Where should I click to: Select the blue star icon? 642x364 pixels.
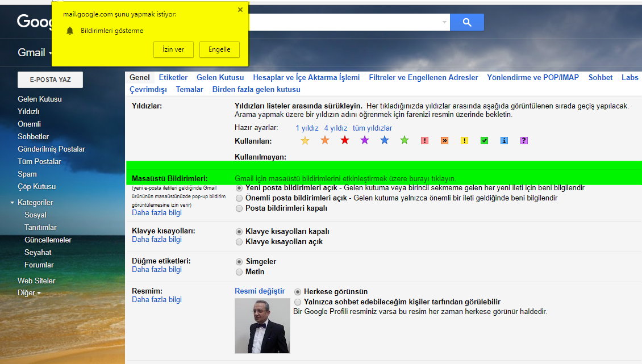click(385, 140)
